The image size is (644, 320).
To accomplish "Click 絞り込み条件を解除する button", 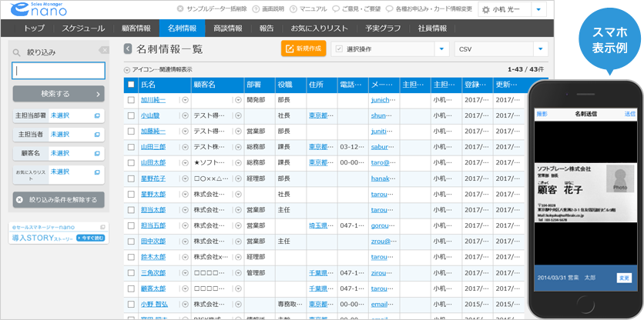I will (59, 200).
